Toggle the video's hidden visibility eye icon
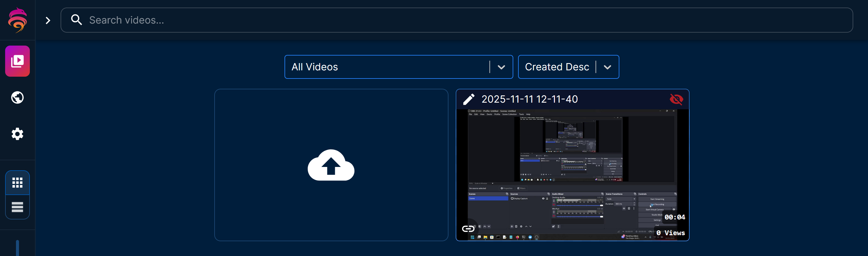 click(x=676, y=99)
